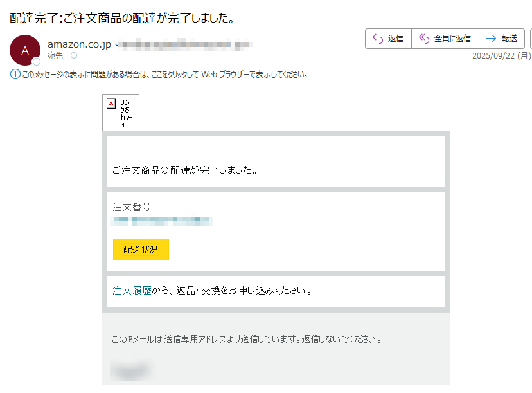Click the recipient presence circle beside 宛先

(74, 56)
